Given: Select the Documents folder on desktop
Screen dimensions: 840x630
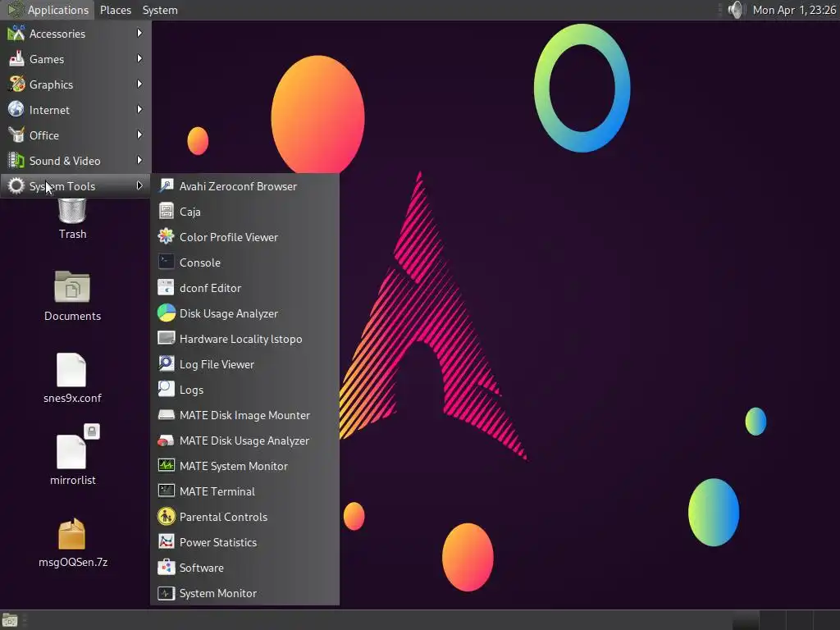Looking at the screenshot, I should [x=72, y=288].
